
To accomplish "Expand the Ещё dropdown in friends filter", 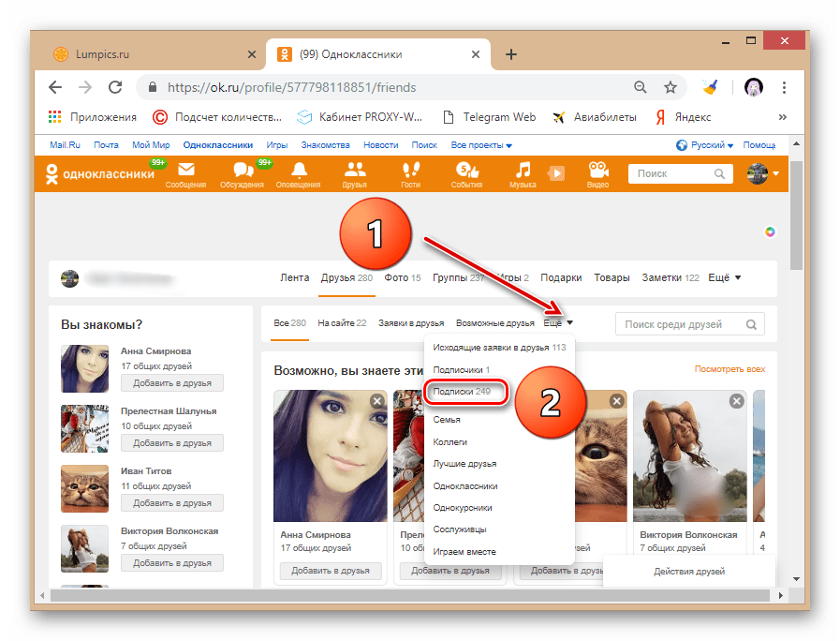I will [x=558, y=322].
